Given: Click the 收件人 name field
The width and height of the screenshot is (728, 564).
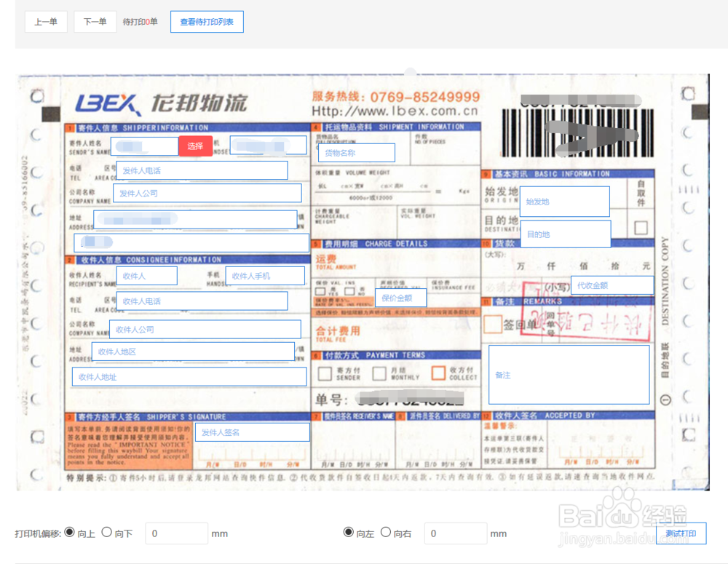Looking at the screenshot, I should [x=147, y=276].
